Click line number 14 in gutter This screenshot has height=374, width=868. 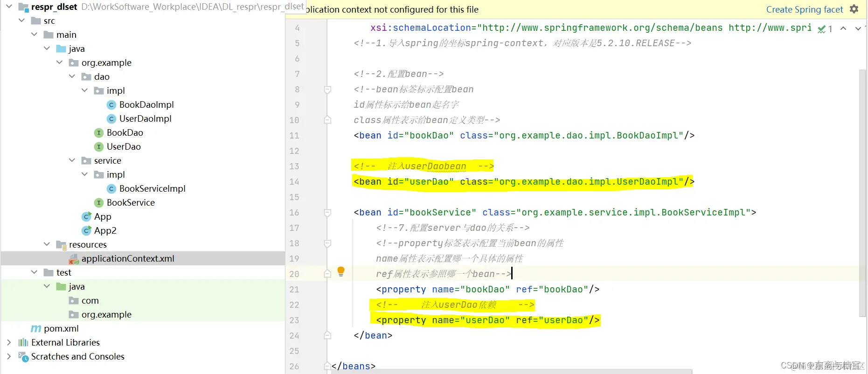pyautogui.click(x=294, y=182)
